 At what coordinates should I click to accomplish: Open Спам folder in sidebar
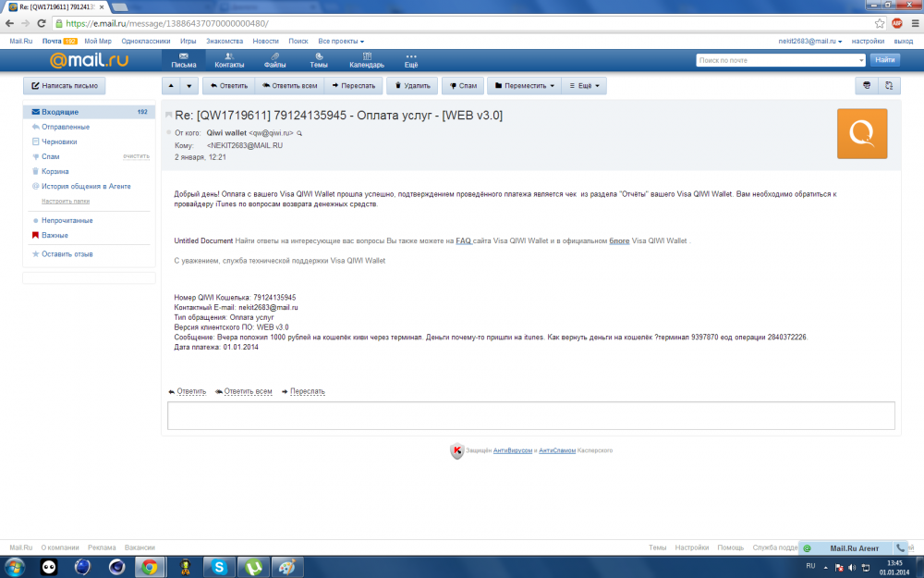50,156
